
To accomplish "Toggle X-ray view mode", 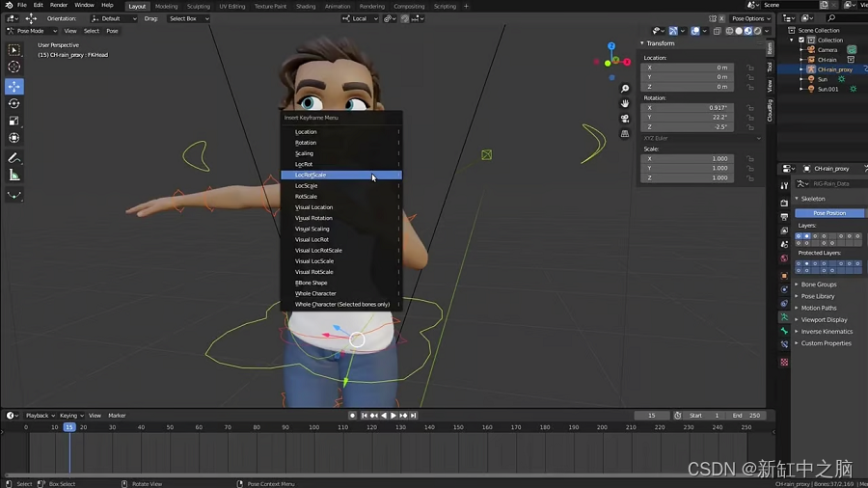I will pos(717,31).
